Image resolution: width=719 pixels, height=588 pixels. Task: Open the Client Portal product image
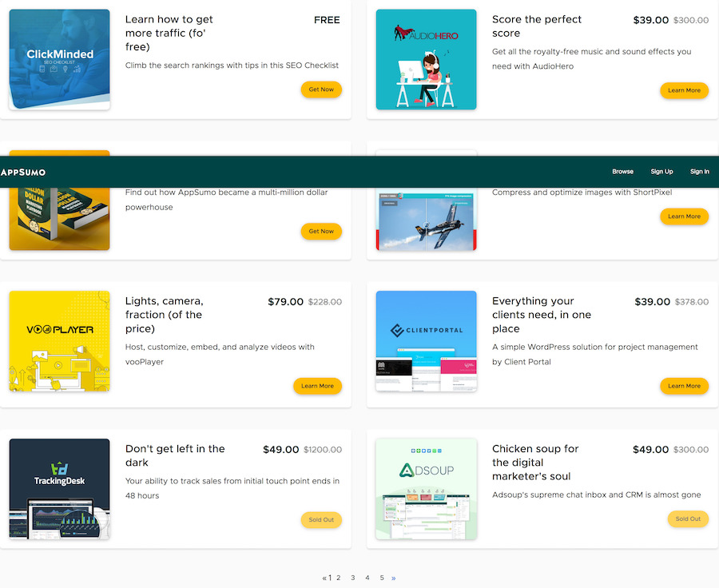point(426,341)
